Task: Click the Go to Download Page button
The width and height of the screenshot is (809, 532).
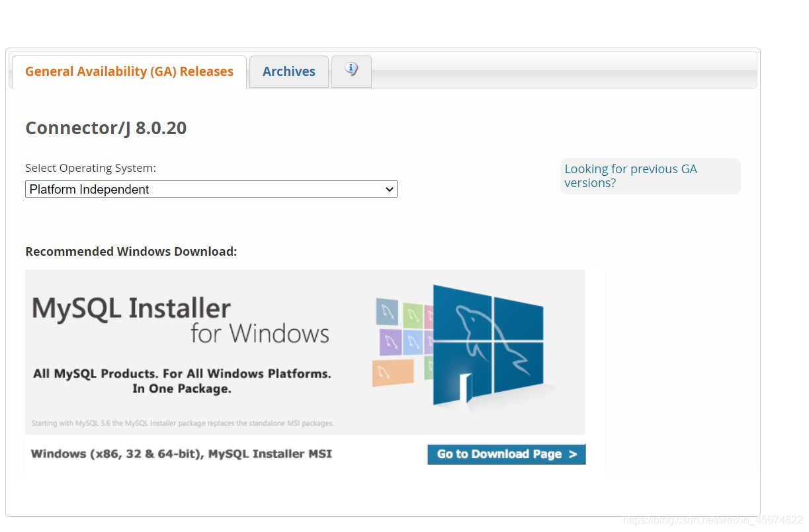Action: [x=506, y=454]
